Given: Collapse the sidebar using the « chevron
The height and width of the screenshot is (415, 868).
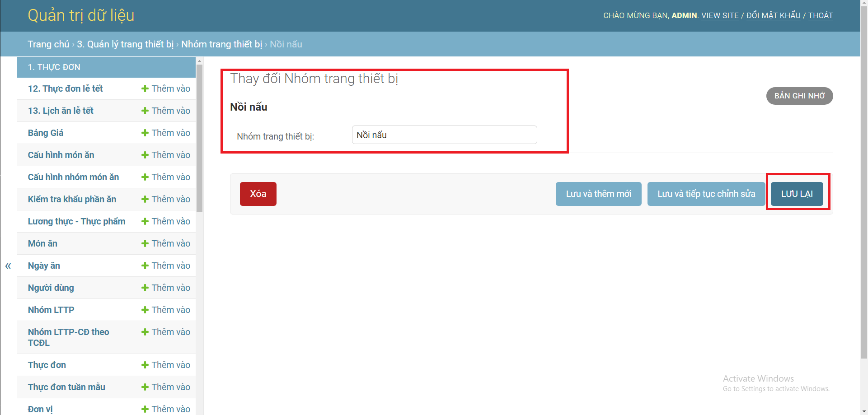Looking at the screenshot, I should point(8,266).
